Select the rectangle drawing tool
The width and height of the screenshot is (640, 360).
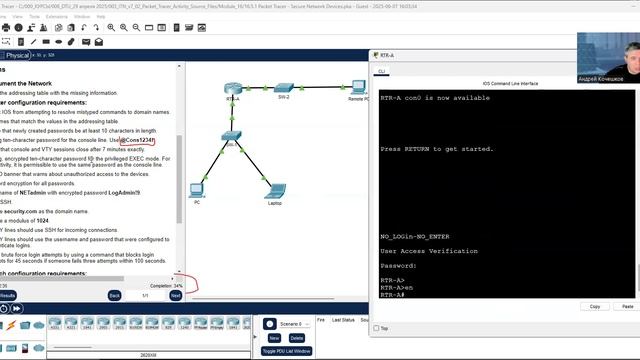[x=46, y=42]
